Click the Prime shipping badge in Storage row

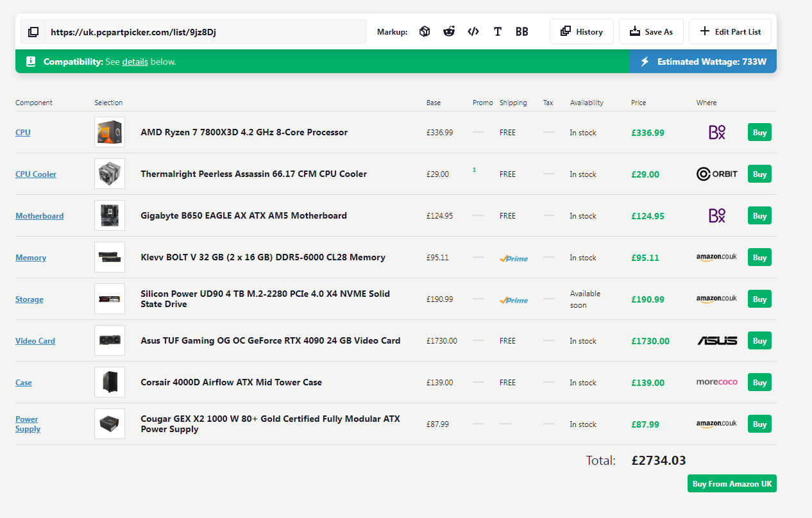click(514, 300)
